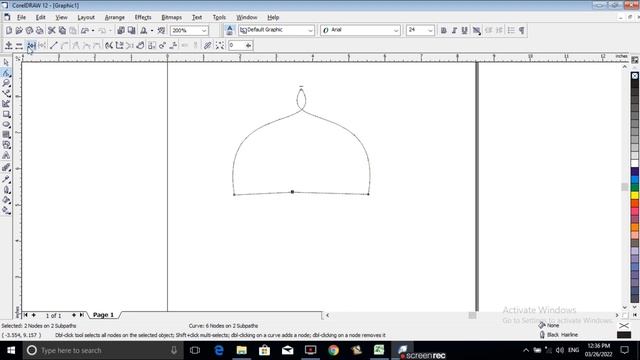640x360 pixels.
Task: Click the 'Type here to search' box
Action: pyautogui.click(x=103, y=350)
